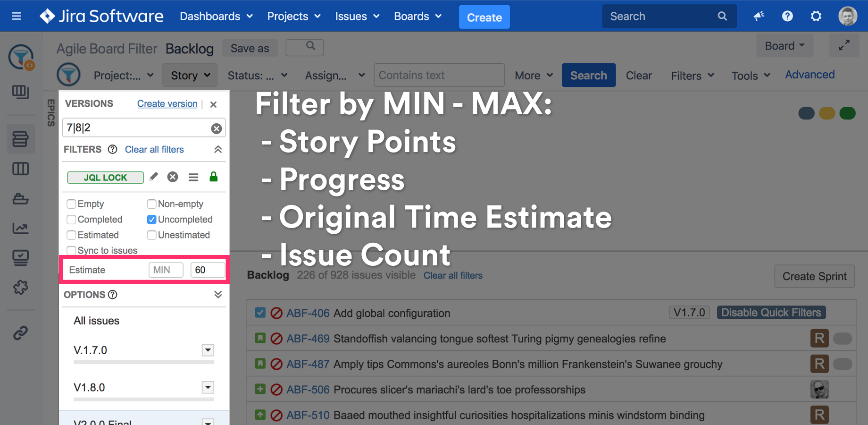Open the add-ons puzzle piece icon
Image resolution: width=868 pixels, height=425 pixels.
(x=21, y=288)
